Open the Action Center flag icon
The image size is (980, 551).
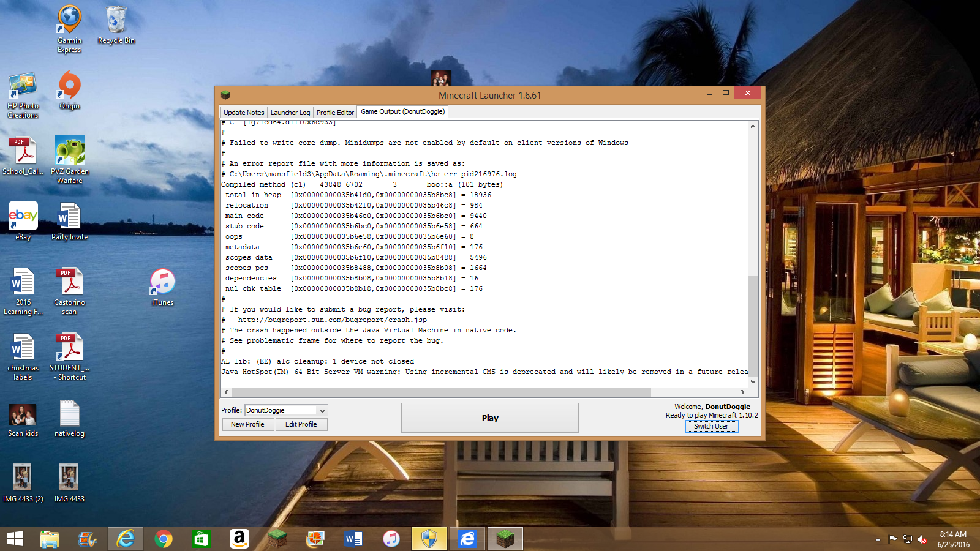point(892,539)
